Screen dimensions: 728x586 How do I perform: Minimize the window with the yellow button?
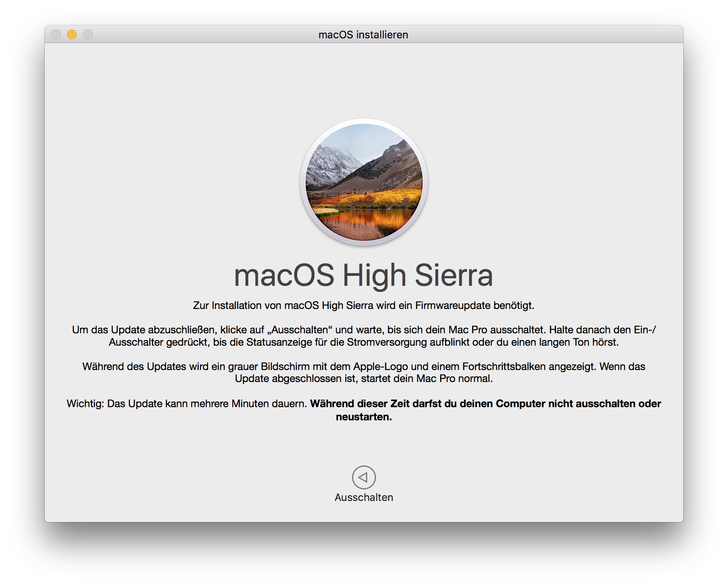72,34
